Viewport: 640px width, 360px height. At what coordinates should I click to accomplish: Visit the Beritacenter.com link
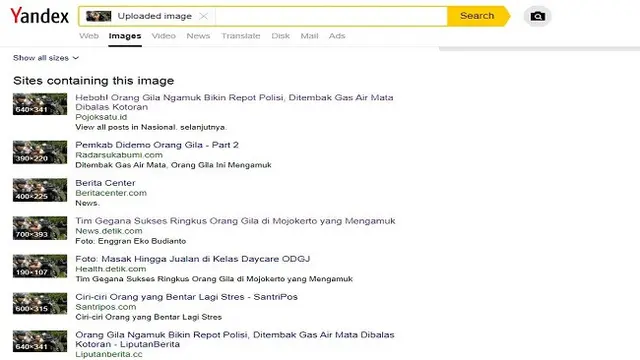111,193
